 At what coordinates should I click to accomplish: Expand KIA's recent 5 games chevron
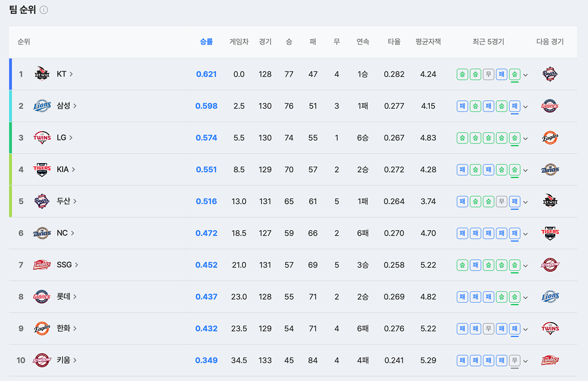pos(525,170)
